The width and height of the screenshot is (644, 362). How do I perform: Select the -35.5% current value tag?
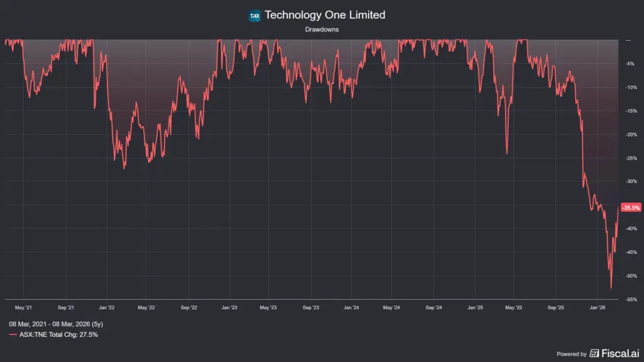coord(630,207)
